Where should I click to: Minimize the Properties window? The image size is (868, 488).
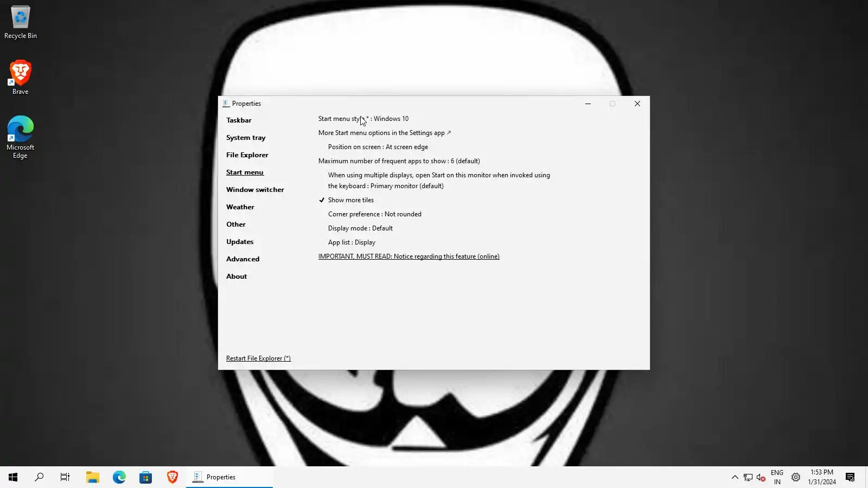tap(588, 104)
